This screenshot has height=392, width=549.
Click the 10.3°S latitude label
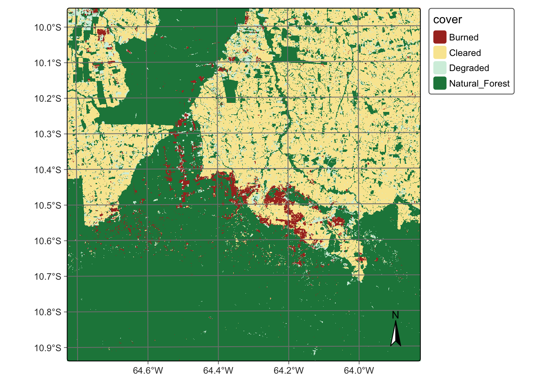point(48,134)
